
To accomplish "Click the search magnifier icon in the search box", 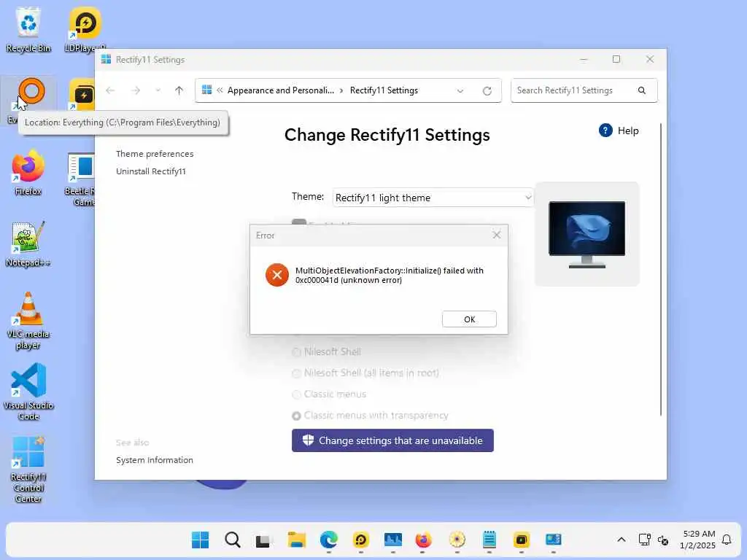I will point(642,90).
